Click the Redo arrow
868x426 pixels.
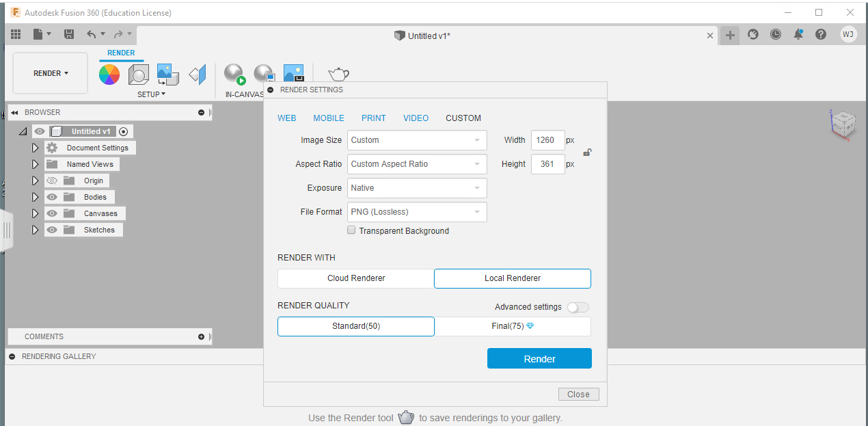[119, 34]
